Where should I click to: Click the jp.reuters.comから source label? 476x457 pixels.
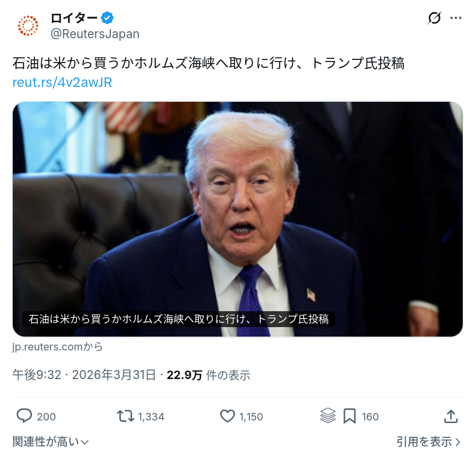coord(58,347)
